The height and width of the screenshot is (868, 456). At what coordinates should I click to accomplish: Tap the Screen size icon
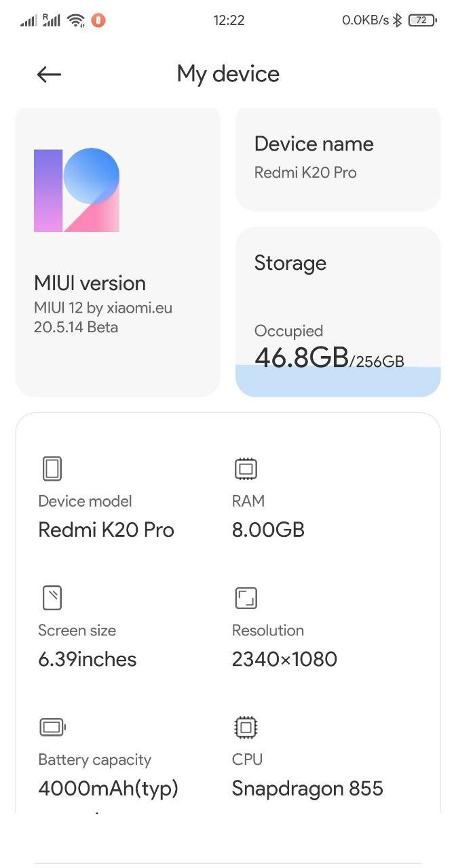(x=52, y=598)
